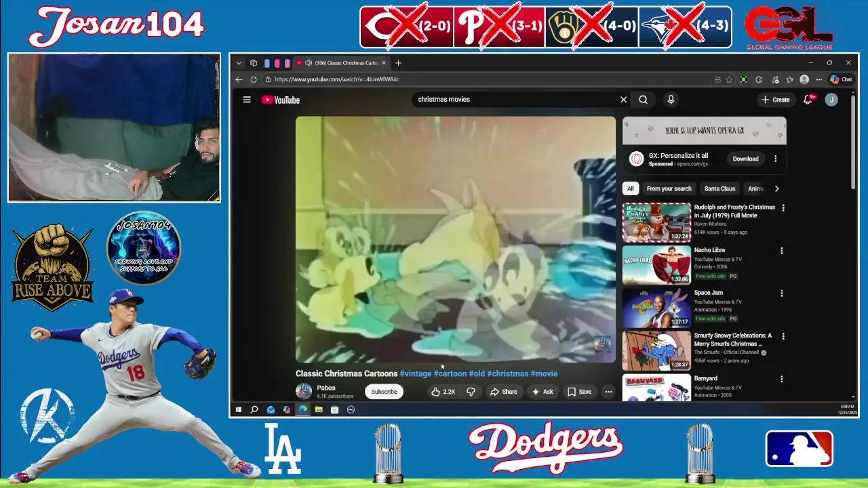
Task: Select the From your search chip
Action: tap(669, 188)
